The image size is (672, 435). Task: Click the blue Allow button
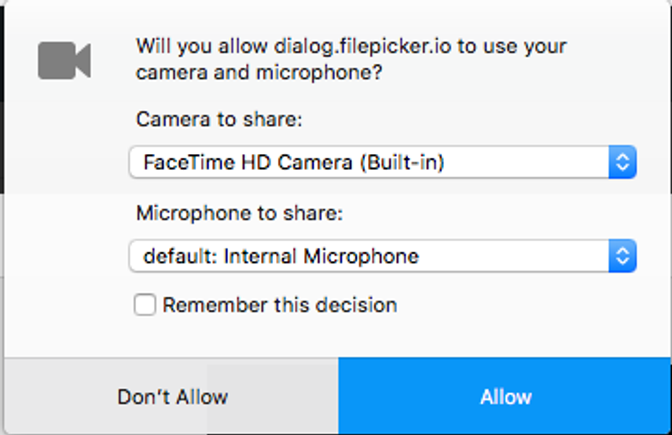point(505,397)
